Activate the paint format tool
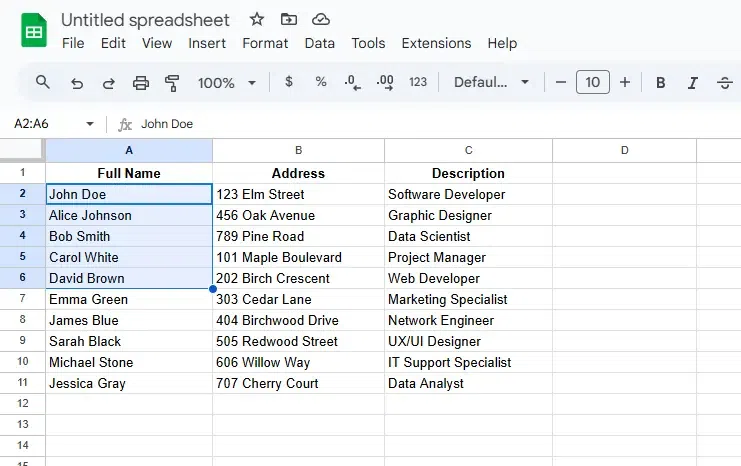 pos(172,83)
